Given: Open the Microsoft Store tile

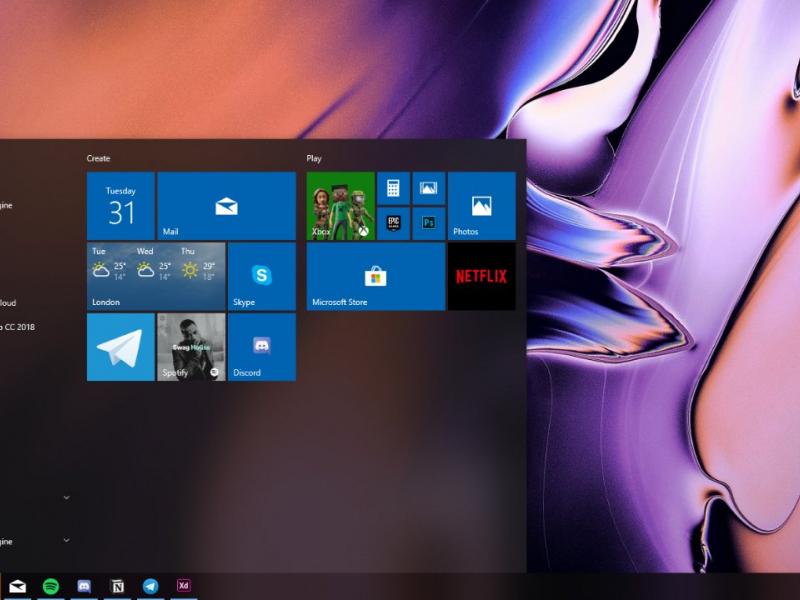Looking at the screenshot, I should click(x=373, y=276).
